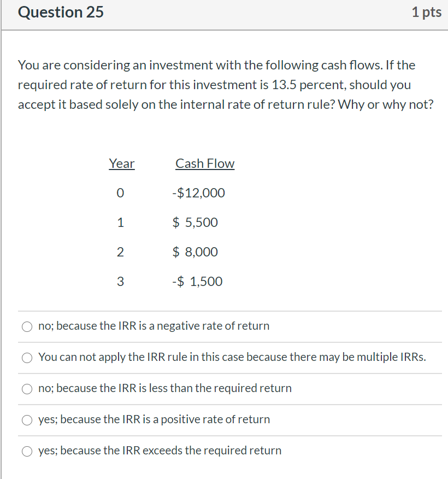Choose radio for IRR less than required return
Screen dimensions: 448x479
27,389
